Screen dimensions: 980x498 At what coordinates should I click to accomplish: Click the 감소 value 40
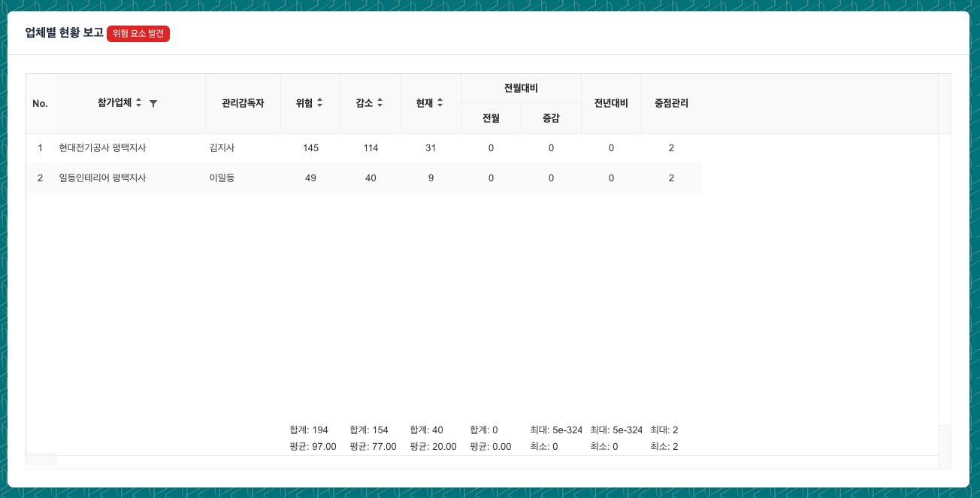click(x=371, y=178)
